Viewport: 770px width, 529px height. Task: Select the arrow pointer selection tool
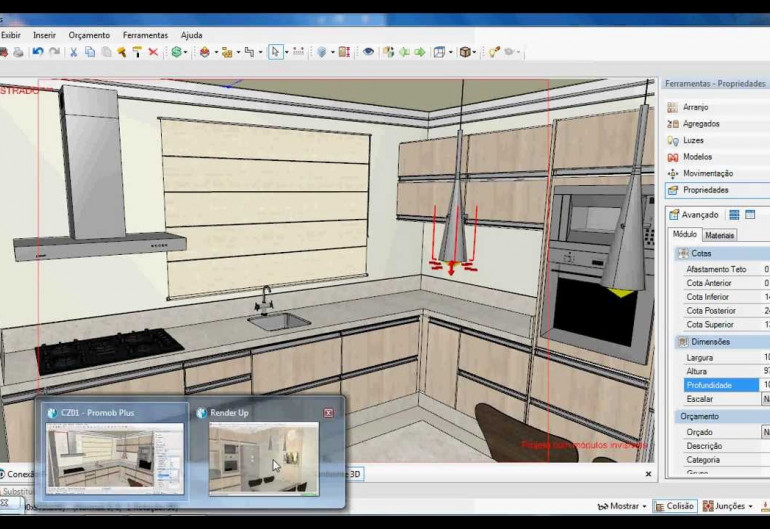(275, 52)
